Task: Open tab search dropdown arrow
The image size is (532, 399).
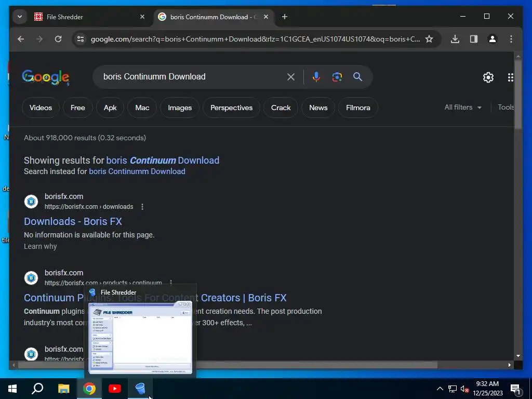Action: coord(20,17)
